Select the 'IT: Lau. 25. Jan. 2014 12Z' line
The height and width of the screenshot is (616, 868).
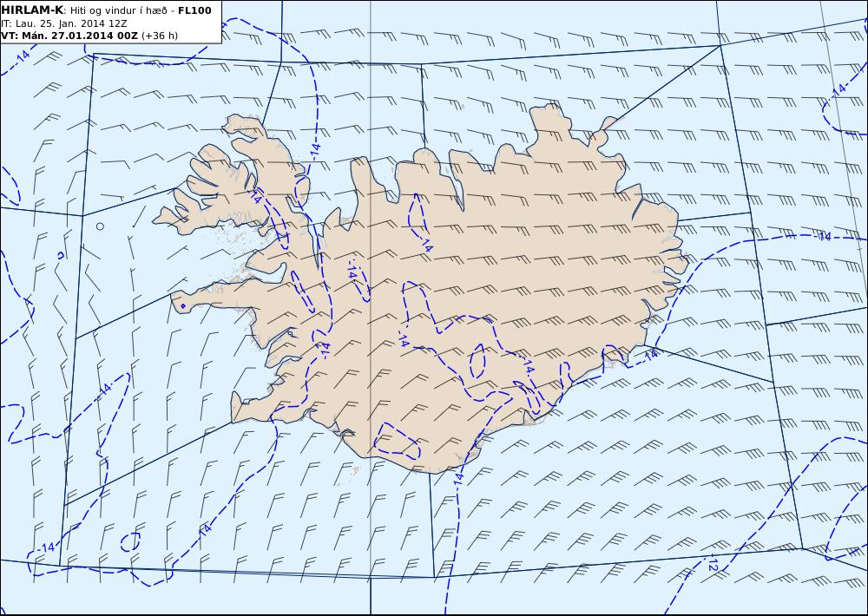click(64, 23)
